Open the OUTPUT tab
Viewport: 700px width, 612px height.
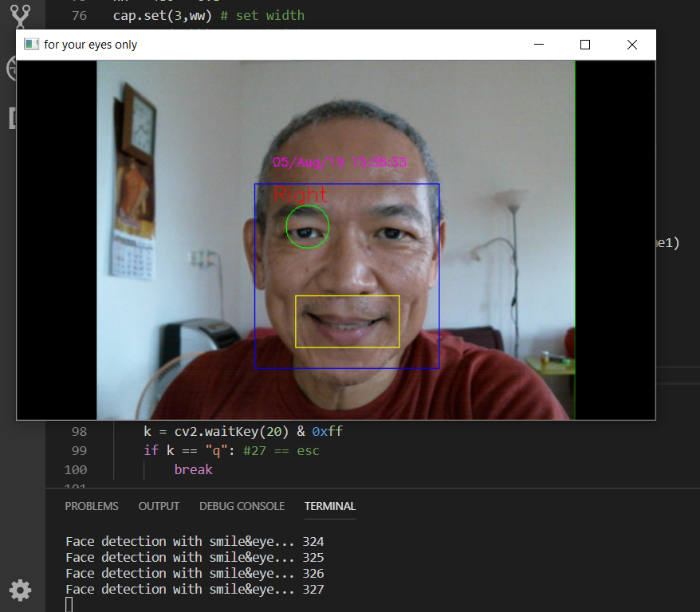pos(159,506)
